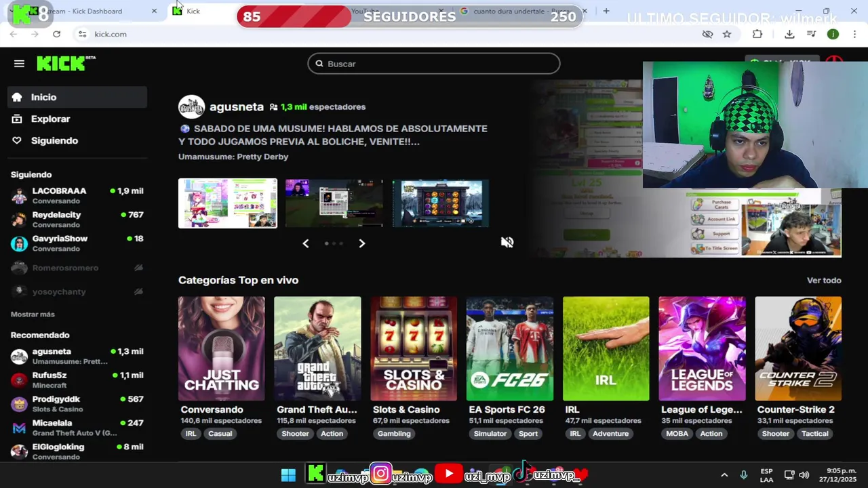The height and width of the screenshot is (488, 868).
Task: Expand Mostrar más followed channels
Action: pos(33,314)
